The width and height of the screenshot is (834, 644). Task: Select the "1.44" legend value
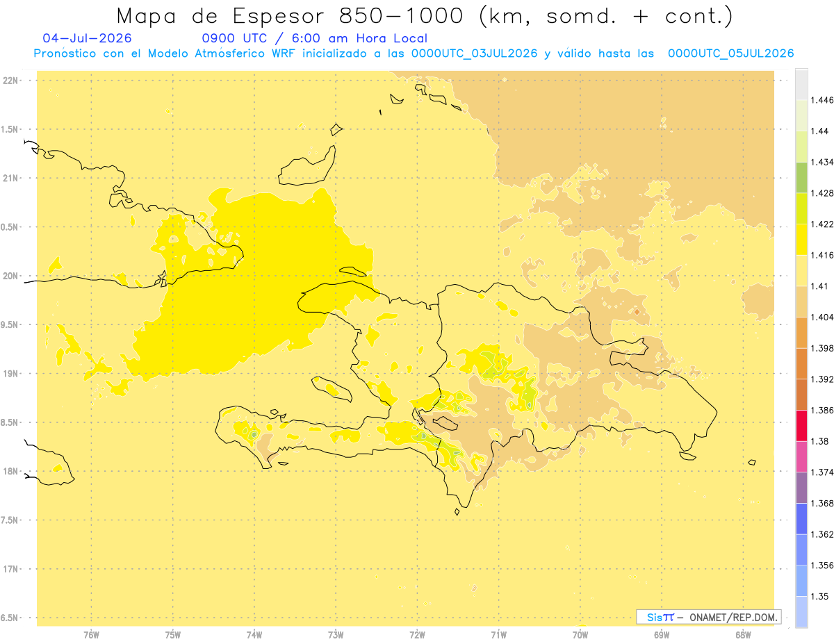pyautogui.click(x=820, y=131)
